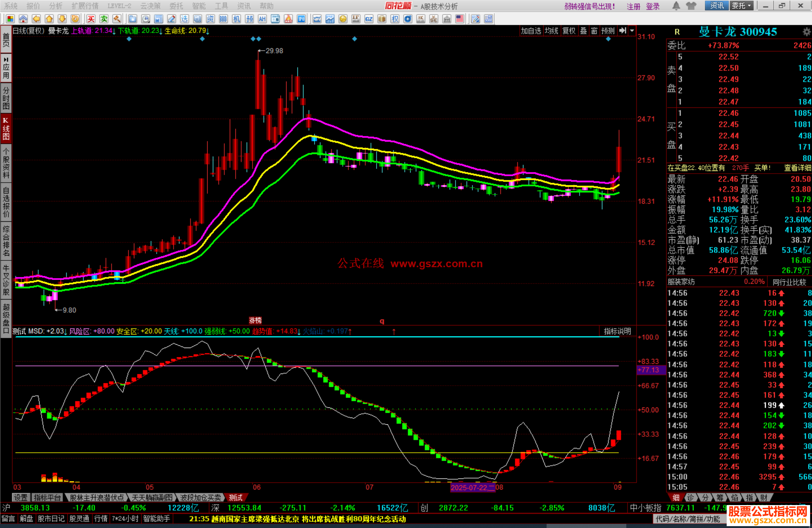Expand the dropdown arrow next to 预测
The width and height of the screenshot is (812, 528).
pos(632,31)
